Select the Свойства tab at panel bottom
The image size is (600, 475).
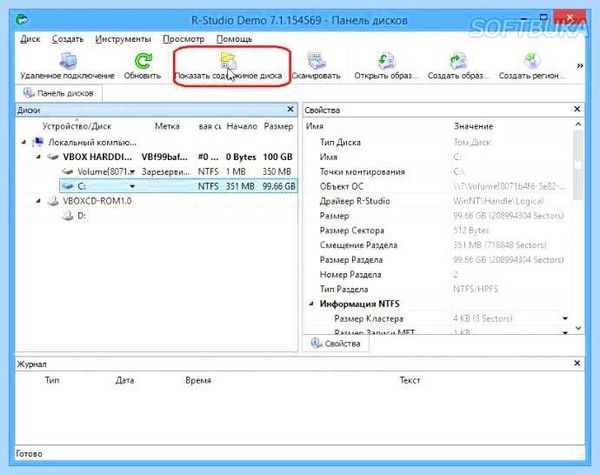(336, 343)
